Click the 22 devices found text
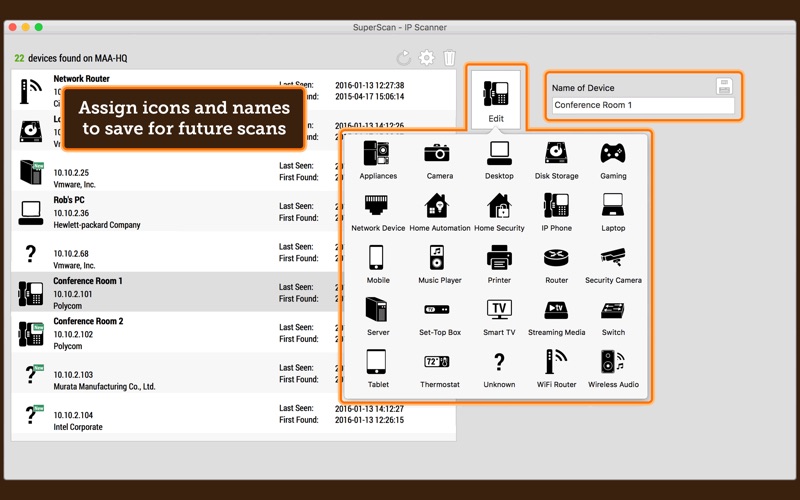This screenshot has height=500, width=800. 71,58
